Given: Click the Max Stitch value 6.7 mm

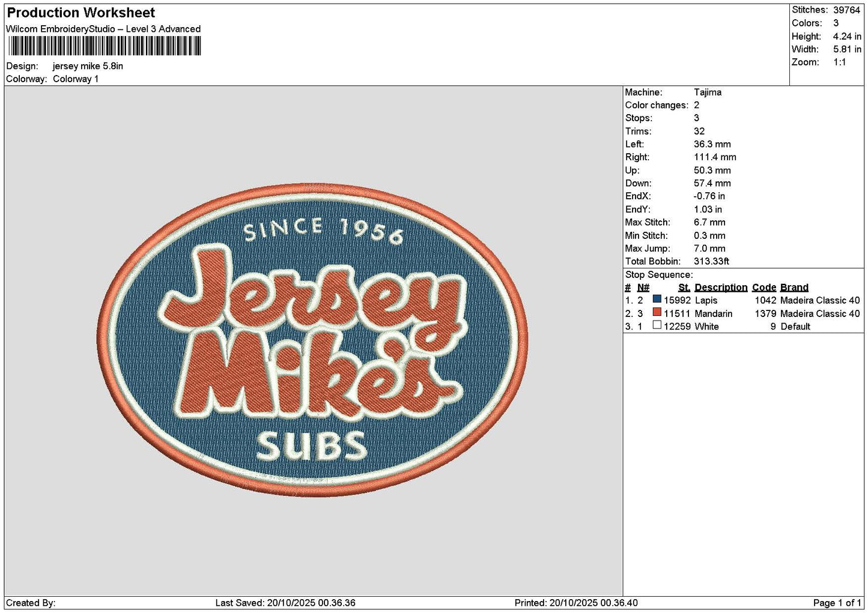Looking at the screenshot, I should pos(710,222).
